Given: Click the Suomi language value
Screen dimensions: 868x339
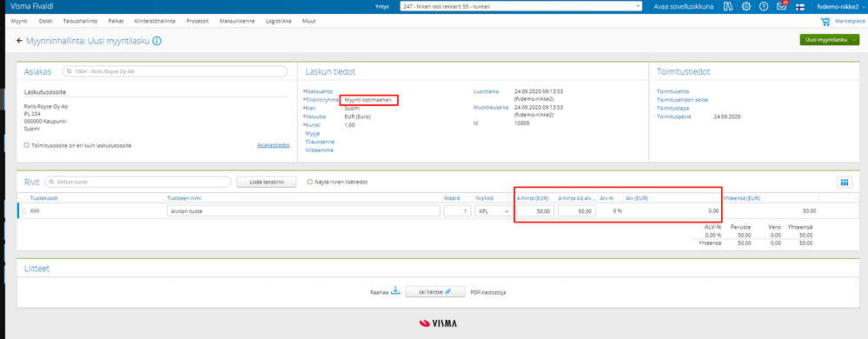Looking at the screenshot, I should click(x=352, y=108).
